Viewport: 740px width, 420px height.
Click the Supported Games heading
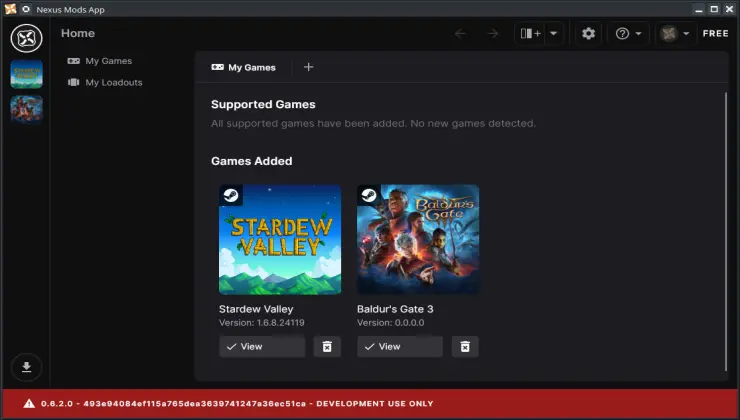coord(263,104)
